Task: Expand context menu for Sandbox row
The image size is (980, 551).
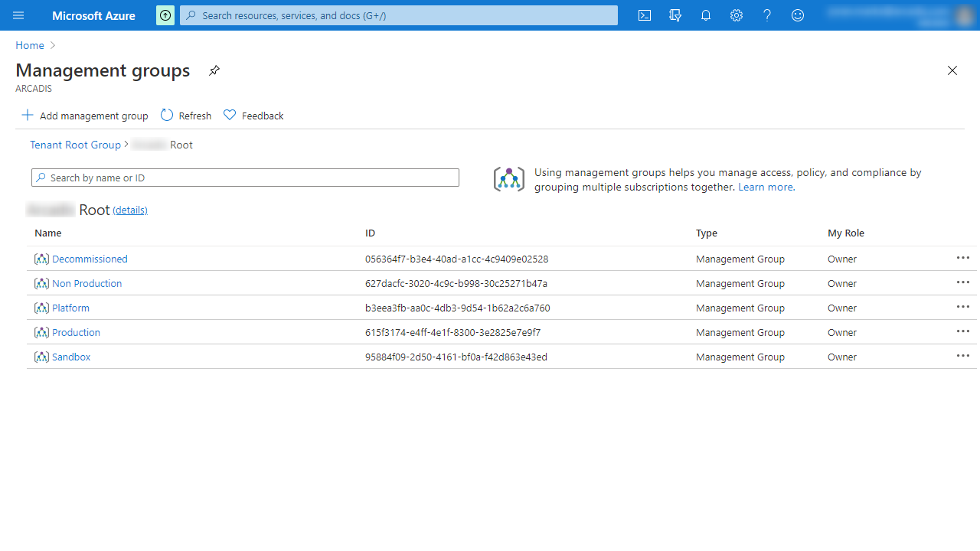Action: click(962, 357)
